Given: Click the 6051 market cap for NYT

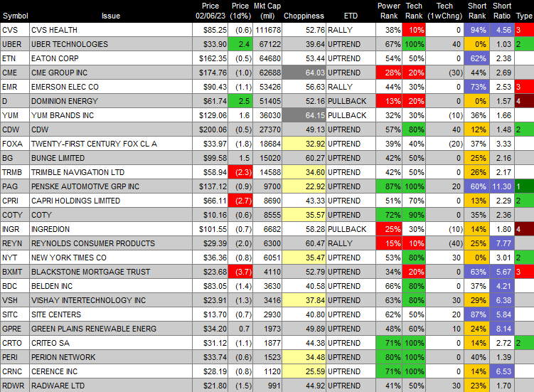Looking at the screenshot, I should pyautogui.click(x=267, y=258).
